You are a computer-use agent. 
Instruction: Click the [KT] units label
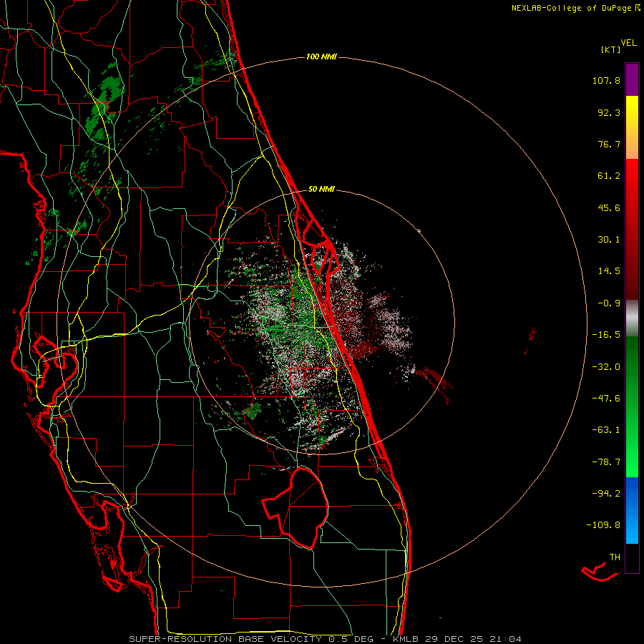[611, 49]
